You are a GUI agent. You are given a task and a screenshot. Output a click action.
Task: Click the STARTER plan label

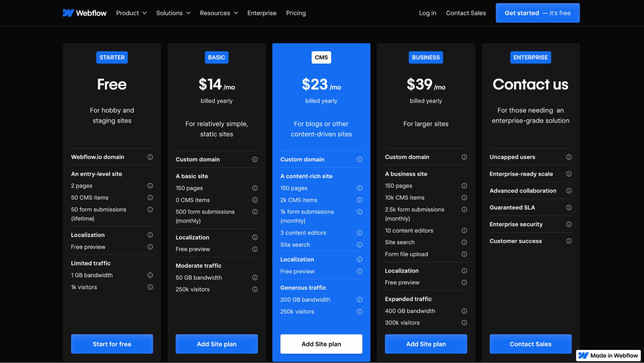pos(112,57)
